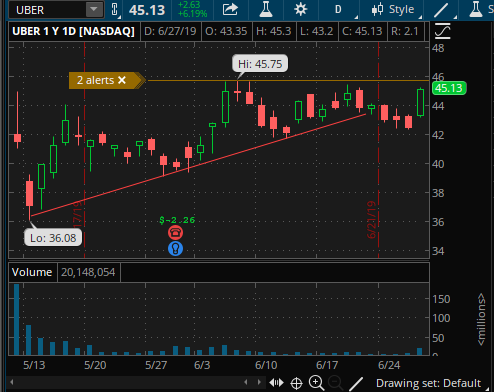Click the 48 price axis label
The width and height of the screenshot is (494, 392).
[x=438, y=48]
